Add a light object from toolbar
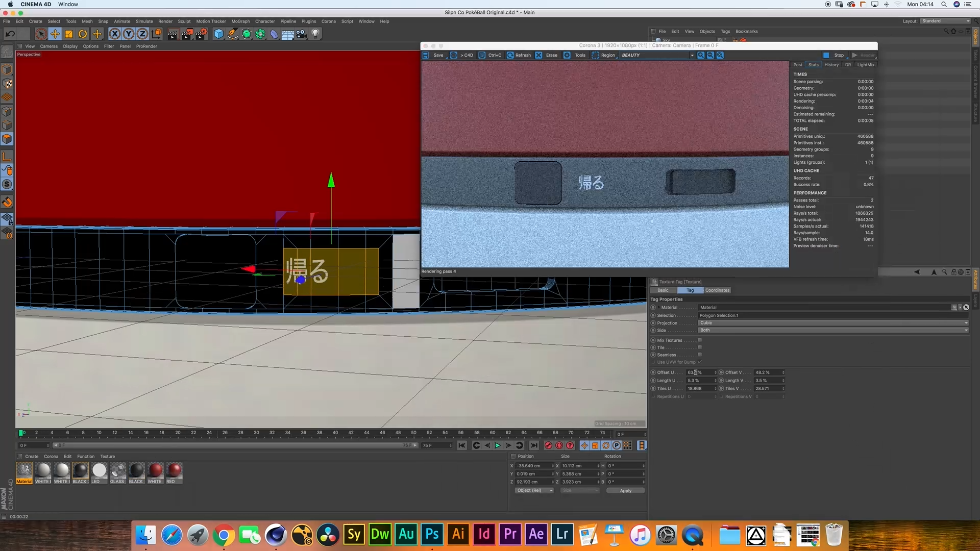Screen dimensions: 980x551 click(315, 34)
